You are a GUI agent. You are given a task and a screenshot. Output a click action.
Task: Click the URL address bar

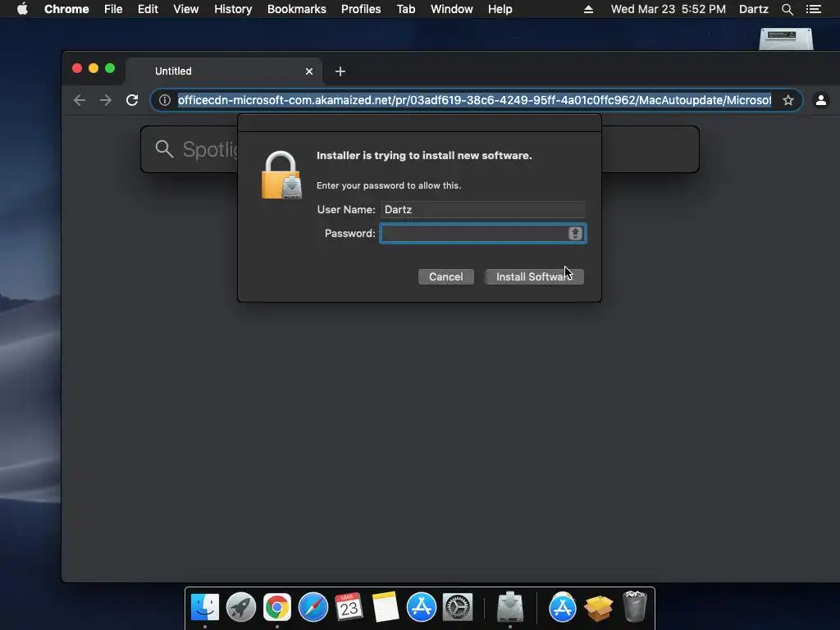tap(474, 100)
